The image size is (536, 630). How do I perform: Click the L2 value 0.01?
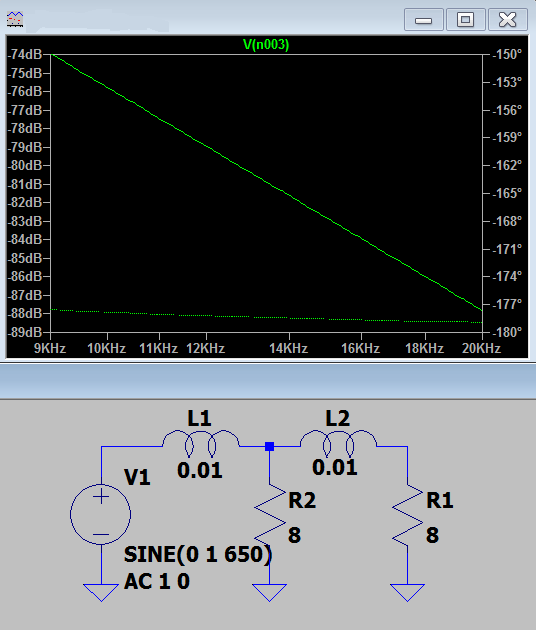(x=335, y=468)
